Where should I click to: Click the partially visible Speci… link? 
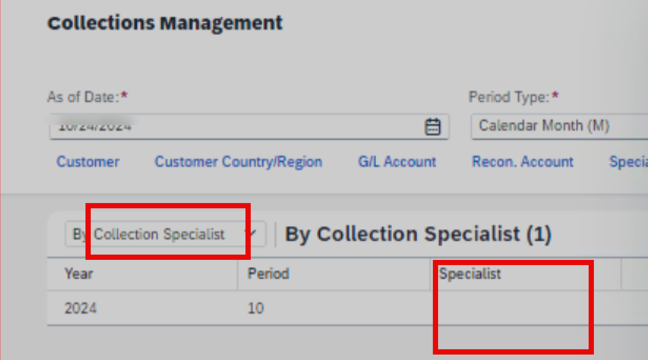pyautogui.click(x=629, y=162)
